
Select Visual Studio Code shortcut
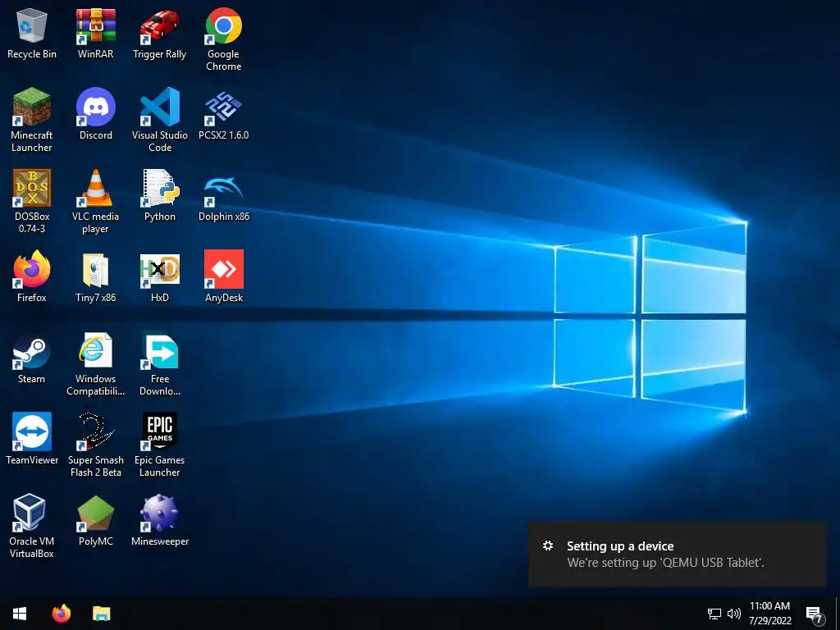click(x=160, y=120)
